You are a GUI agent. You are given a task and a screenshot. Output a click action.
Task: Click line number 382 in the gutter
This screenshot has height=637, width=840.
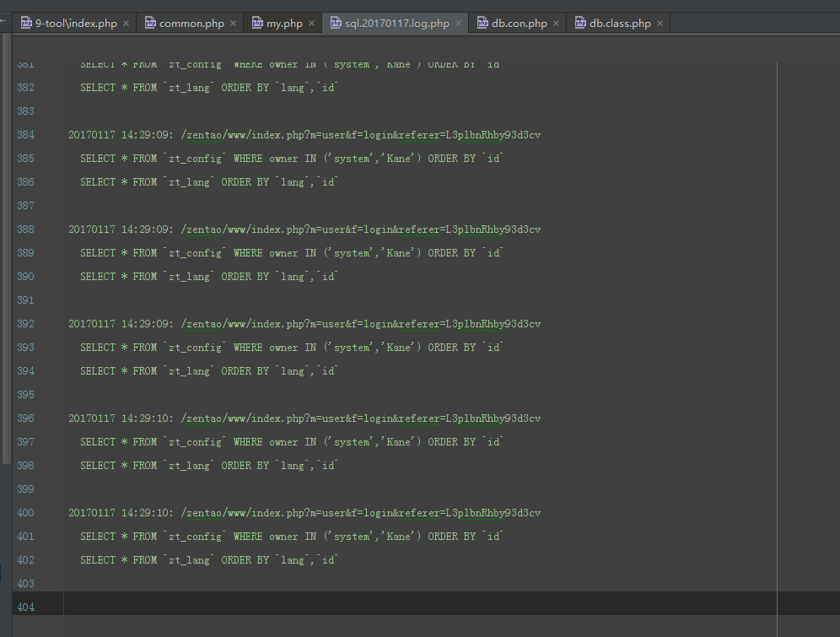click(x=25, y=88)
